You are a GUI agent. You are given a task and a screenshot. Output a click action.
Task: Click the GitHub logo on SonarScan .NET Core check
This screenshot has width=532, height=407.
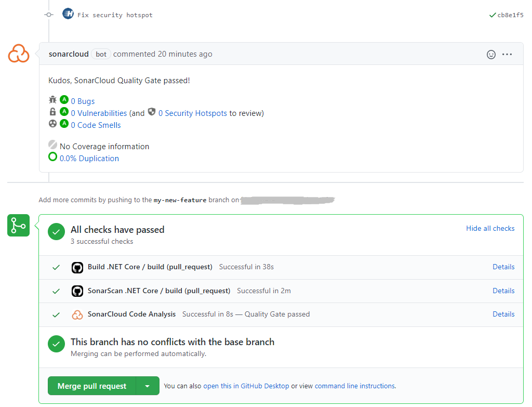pos(77,291)
